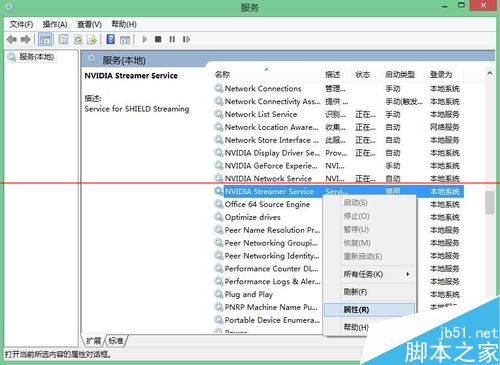Open the 帮助(H) menu in menu bar
The width and height of the screenshot is (500, 365).
(124, 24)
